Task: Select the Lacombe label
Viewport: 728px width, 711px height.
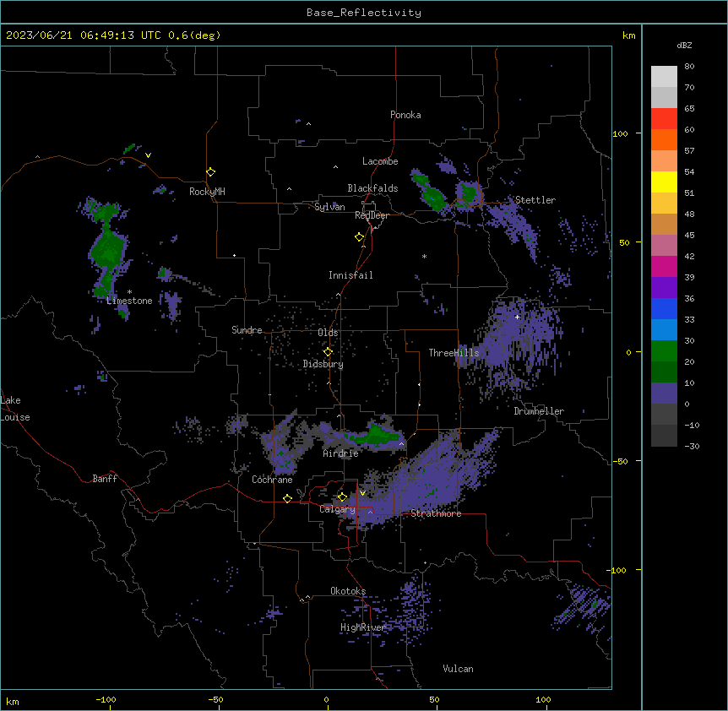Action: tap(380, 161)
